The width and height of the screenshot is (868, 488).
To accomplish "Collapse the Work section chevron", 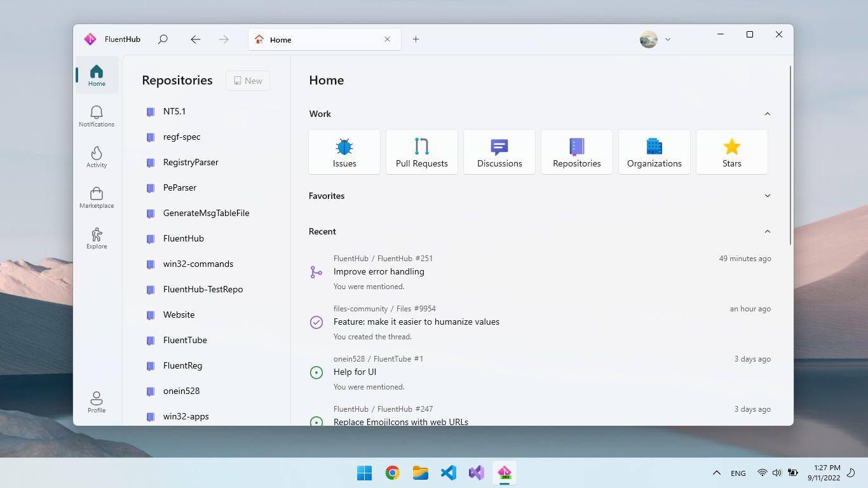I will pos(768,114).
